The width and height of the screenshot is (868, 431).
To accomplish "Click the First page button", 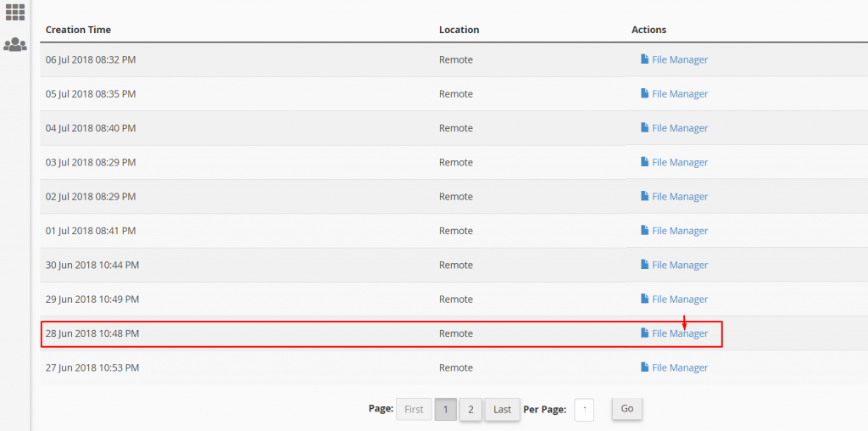I will pos(414,409).
